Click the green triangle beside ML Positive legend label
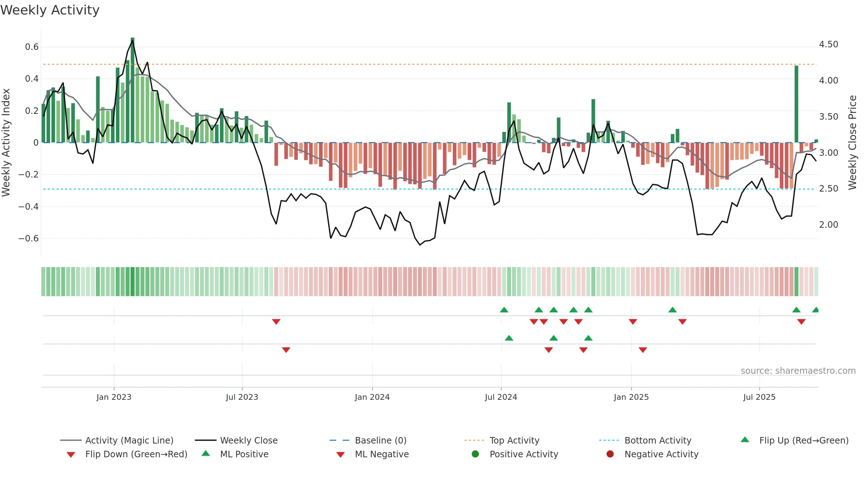Viewport: 868px width, 488px height. (x=206, y=453)
